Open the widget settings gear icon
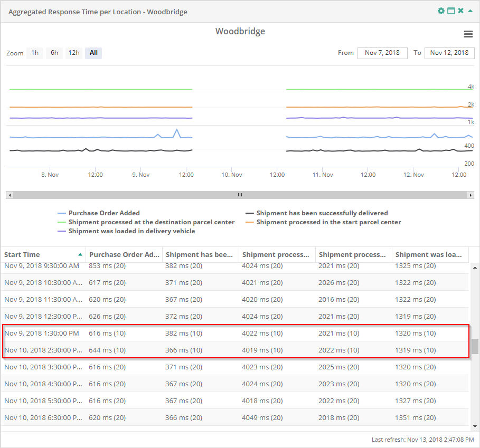The image size is (480, 448). [x=441, y=10]
